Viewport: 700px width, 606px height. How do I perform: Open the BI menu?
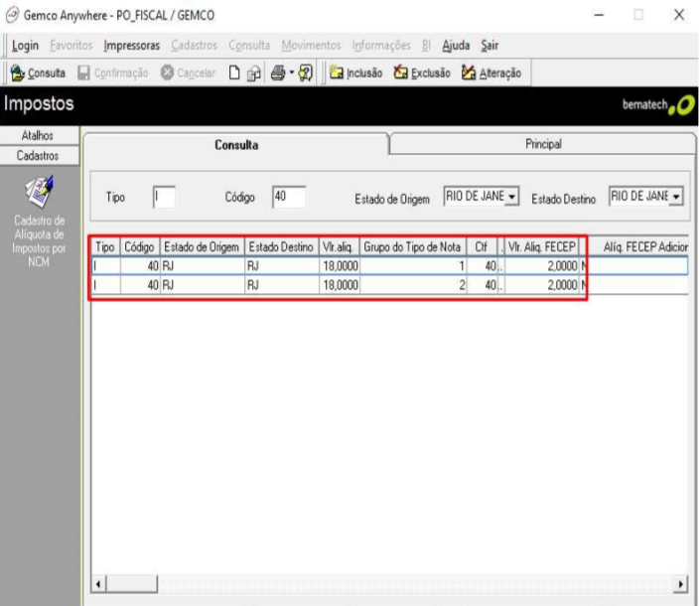tap(426, 45)
